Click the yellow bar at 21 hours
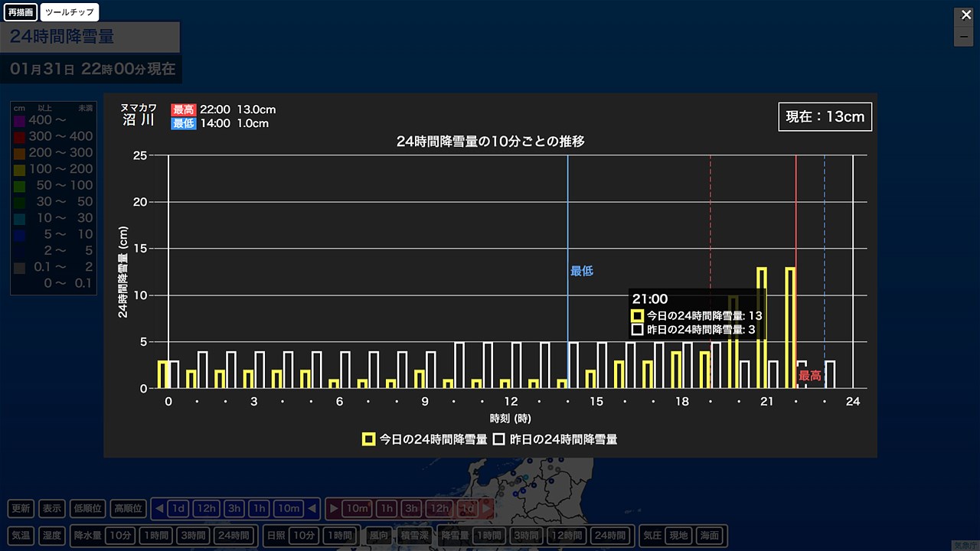 pos(762,328)
